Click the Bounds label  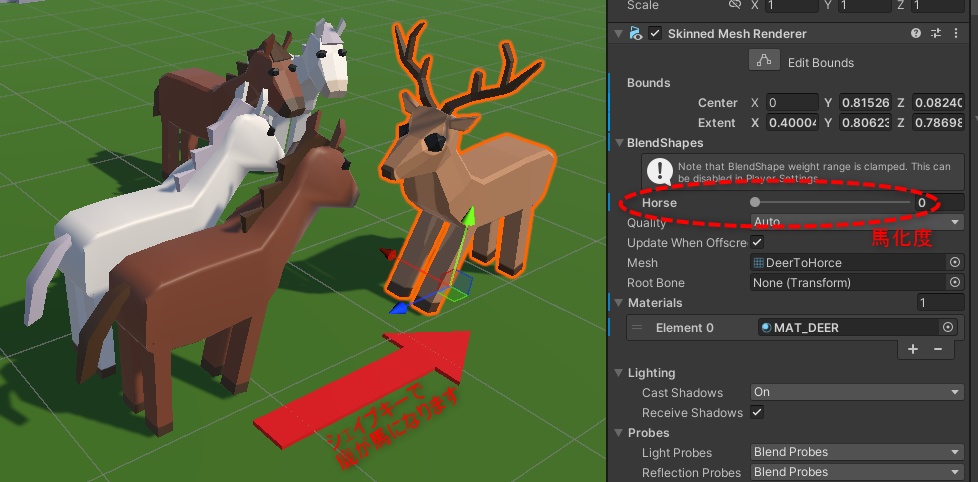click(649, 83)
